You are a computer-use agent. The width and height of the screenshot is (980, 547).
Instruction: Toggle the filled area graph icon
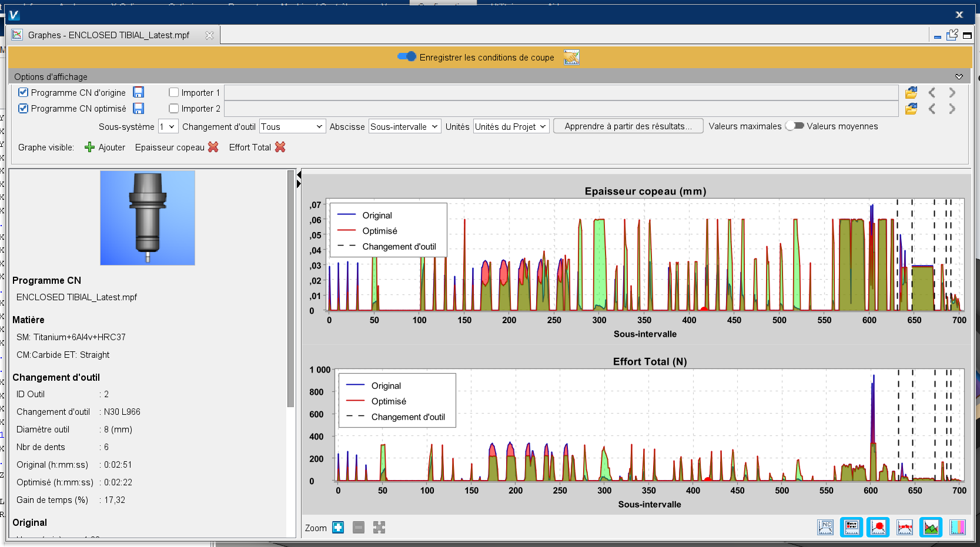click(x=931, y=528)
